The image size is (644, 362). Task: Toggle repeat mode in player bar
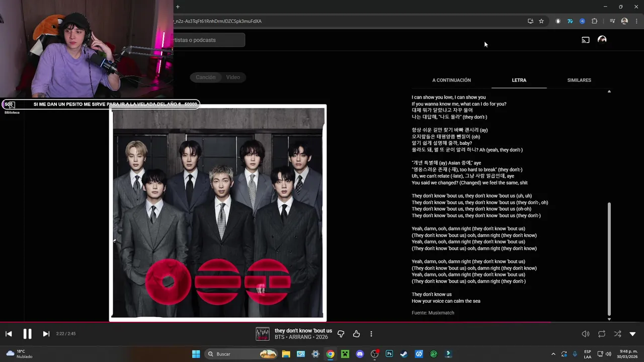(x=602, y=334)
